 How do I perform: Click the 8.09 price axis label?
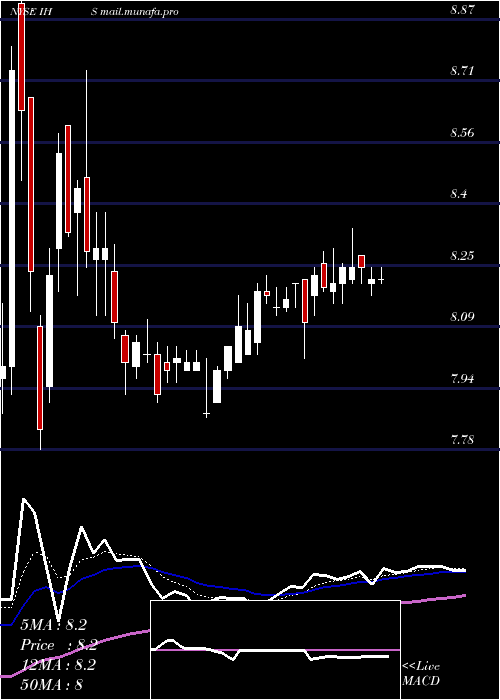tap(462, 317)
